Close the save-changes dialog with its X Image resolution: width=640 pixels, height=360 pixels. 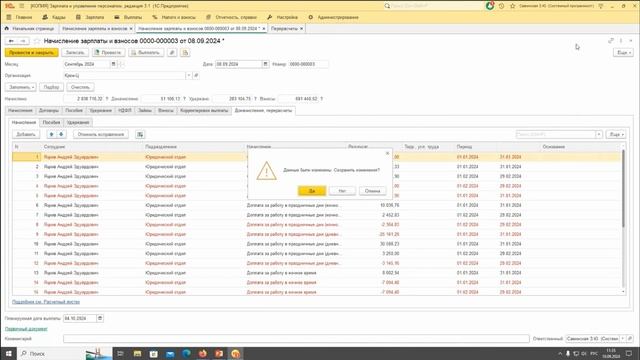click(x=387, y=153)
